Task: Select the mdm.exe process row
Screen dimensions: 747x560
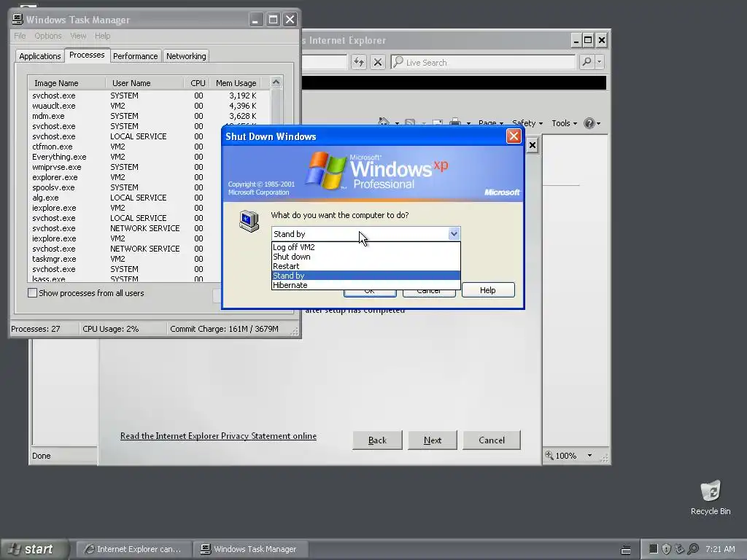Action: click(149, 116)
